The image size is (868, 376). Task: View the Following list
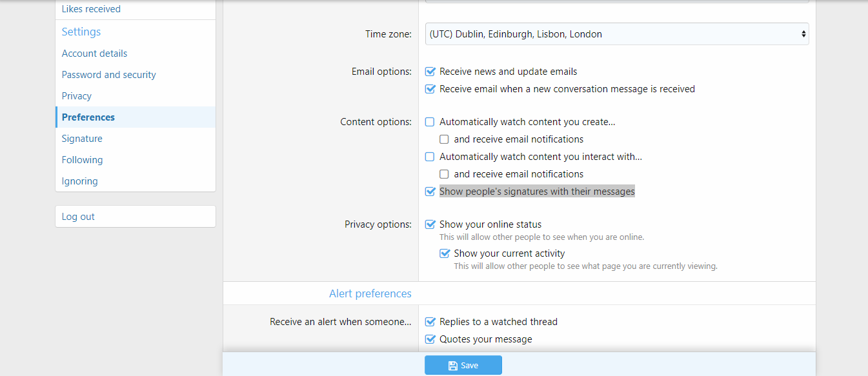[82, 160]
